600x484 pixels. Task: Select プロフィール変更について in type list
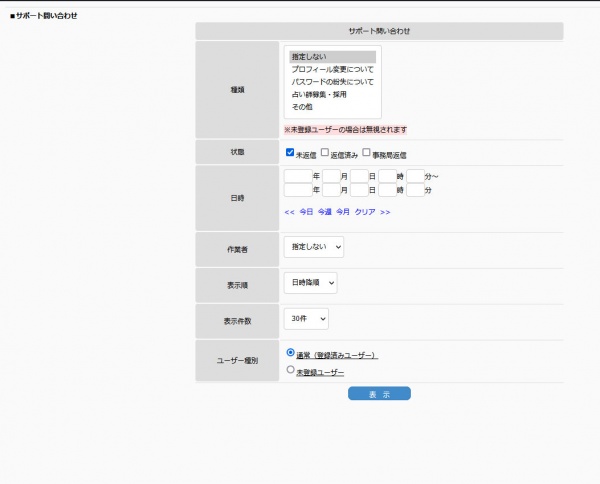[331, 70]
